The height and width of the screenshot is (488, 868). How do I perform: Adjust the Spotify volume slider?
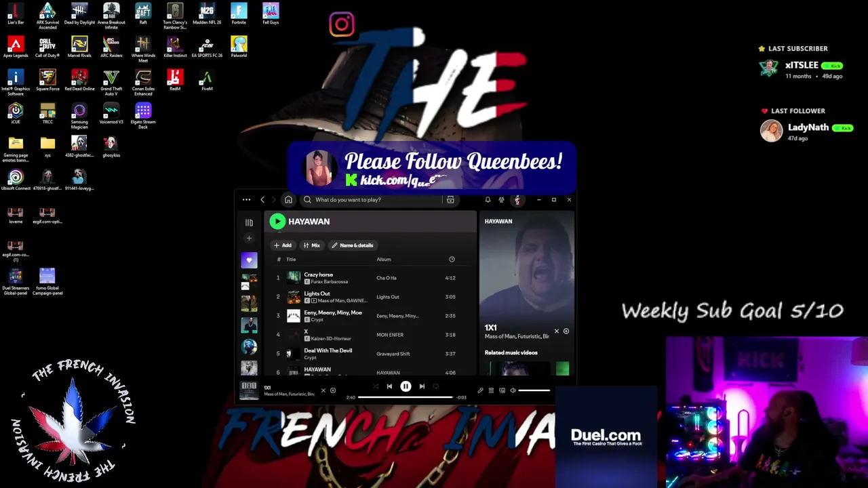tap(534, 390)
